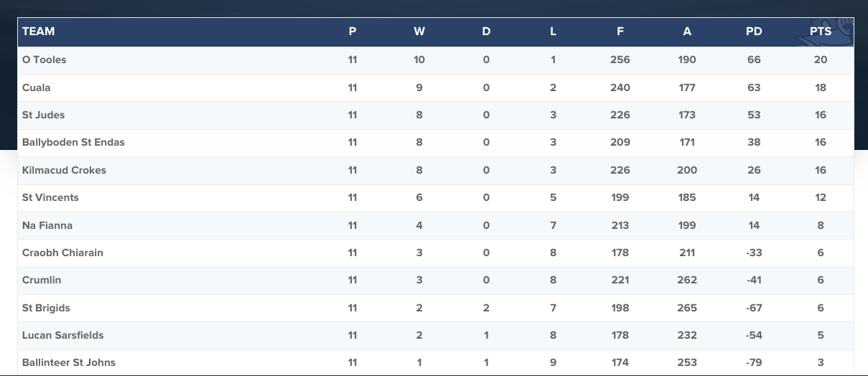Click the W column header
The image size is (868, 376).
click(x=419, y=32)
